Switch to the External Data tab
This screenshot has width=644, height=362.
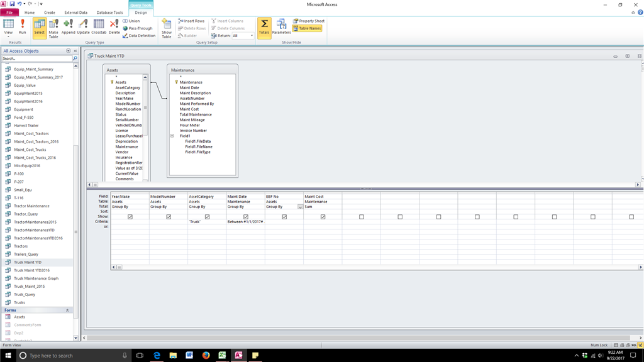tap(75, 13)
